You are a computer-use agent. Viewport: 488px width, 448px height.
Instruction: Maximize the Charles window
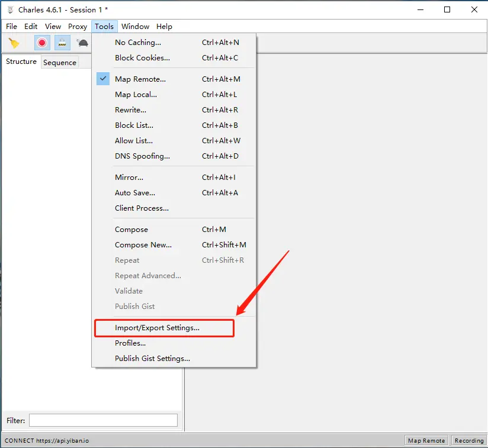447,10
